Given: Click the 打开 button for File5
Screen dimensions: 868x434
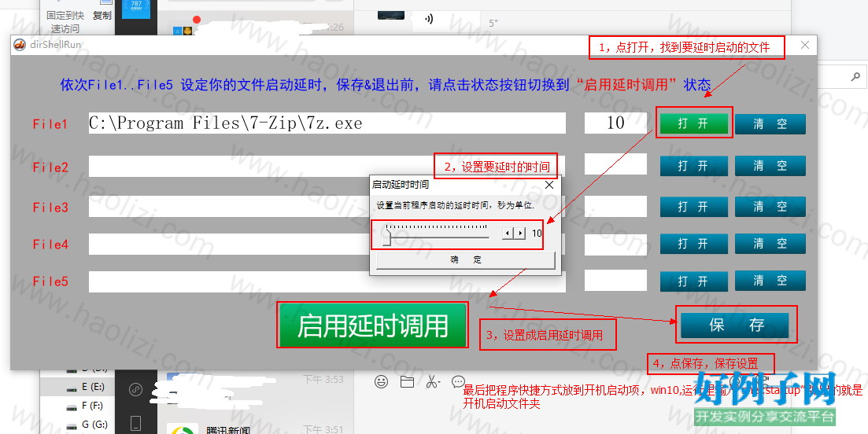Looking at the screenshot, I should 693,281.
